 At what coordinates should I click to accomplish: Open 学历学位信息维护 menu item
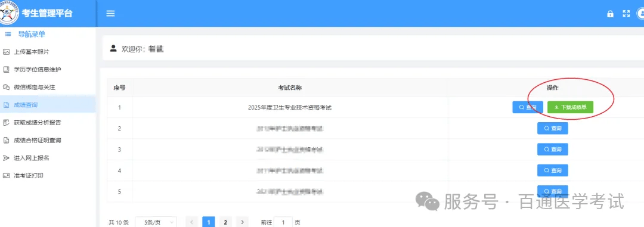pos(48,69)
